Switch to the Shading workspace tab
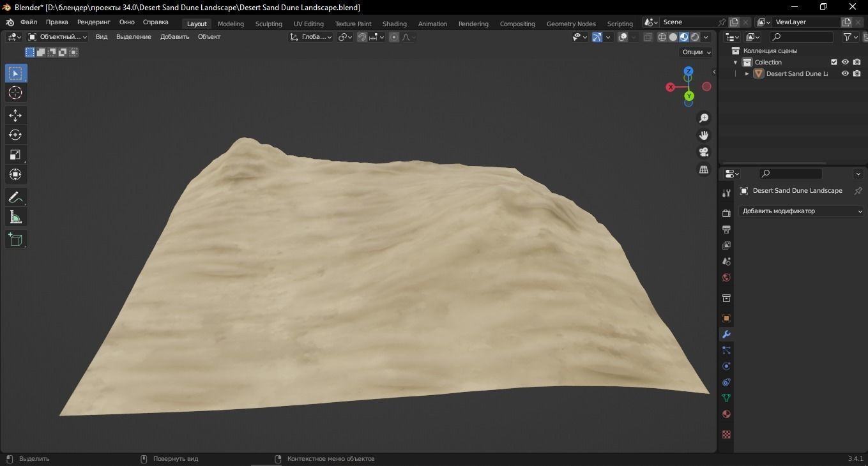 pos(394,24)
